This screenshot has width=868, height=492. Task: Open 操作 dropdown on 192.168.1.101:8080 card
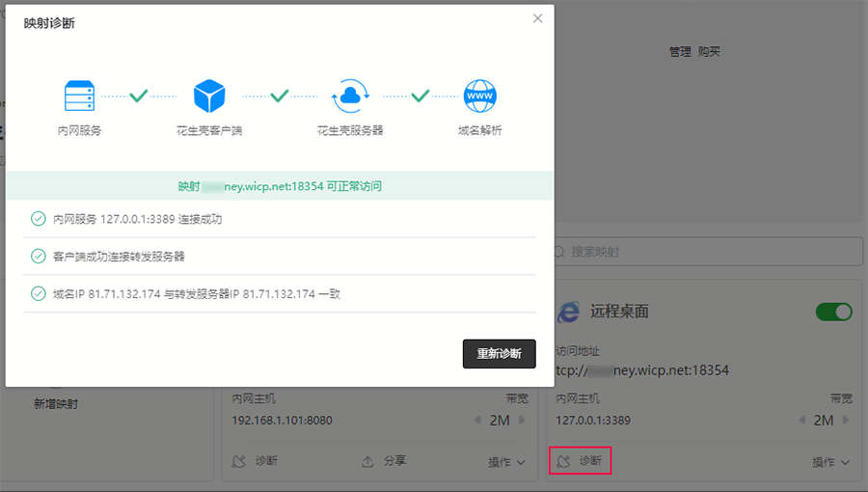[506, 462]
